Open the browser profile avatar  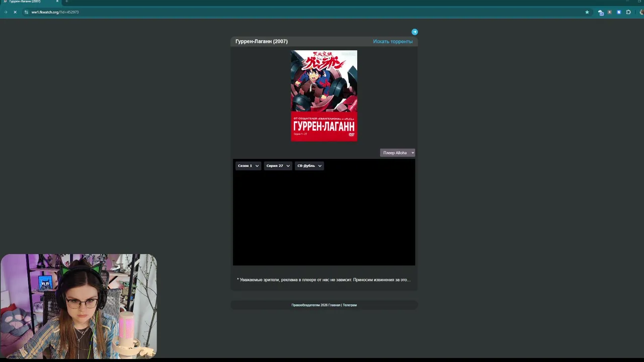(641, 12)
